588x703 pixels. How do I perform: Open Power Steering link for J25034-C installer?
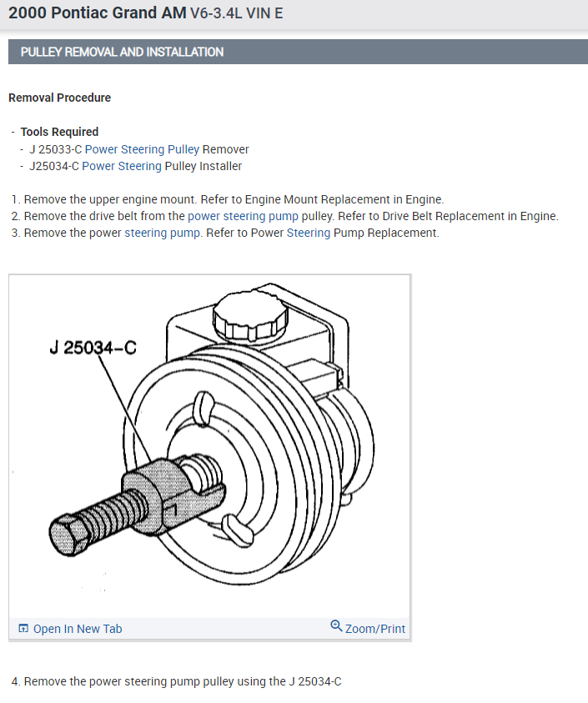(122, 166)
